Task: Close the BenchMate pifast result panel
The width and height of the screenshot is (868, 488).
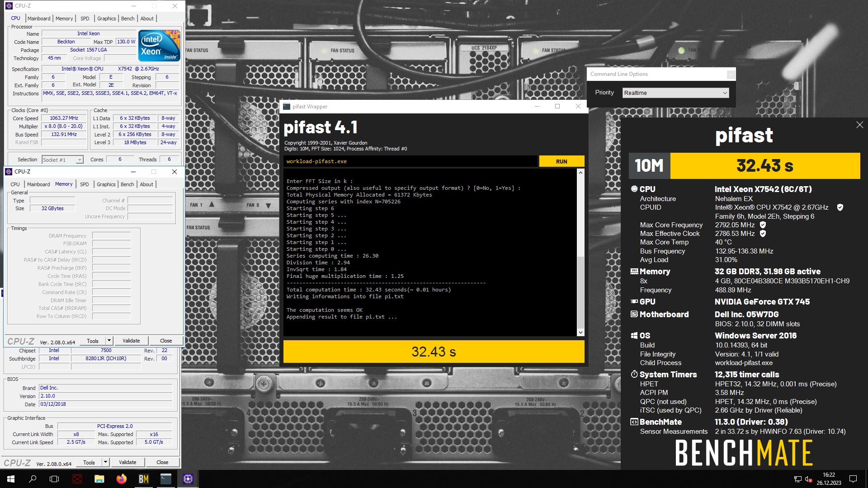Action: click(x=859, y=125)
